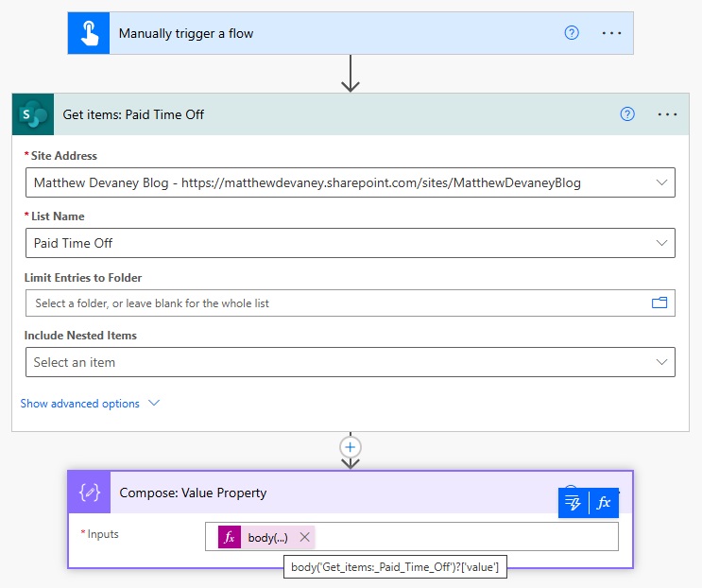The width and height of the screenshot is (702, 588).
Task: Expand the Include Nested Items dropdown
Action: click(659, 362)
